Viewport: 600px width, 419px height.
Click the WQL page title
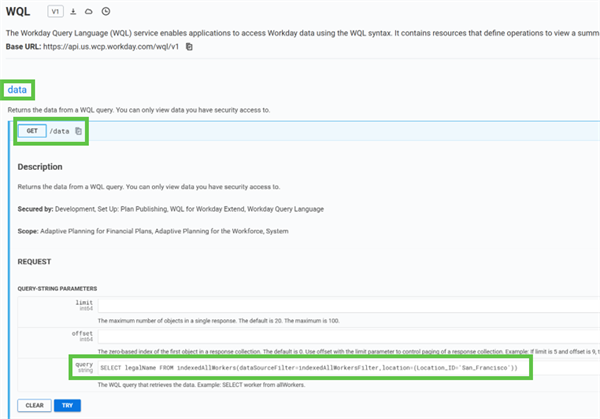tap(18, 11)
